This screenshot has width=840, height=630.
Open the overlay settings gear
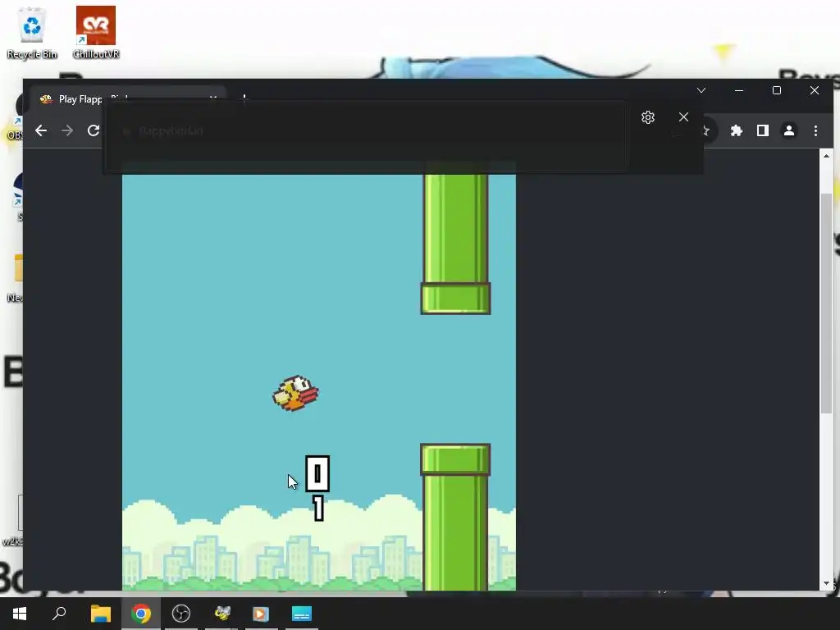point(648,117)
